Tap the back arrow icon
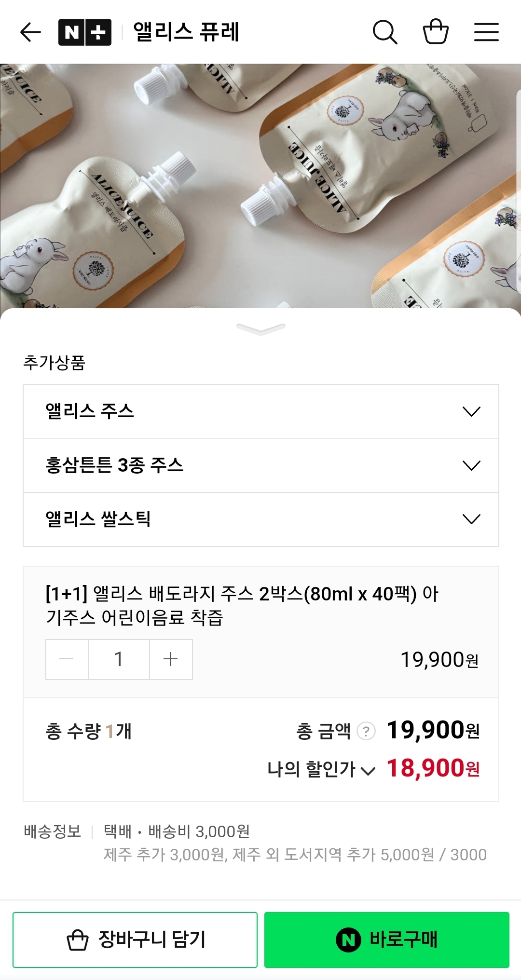This screenshot has width=521, height=980. click(x=30, y=32)
